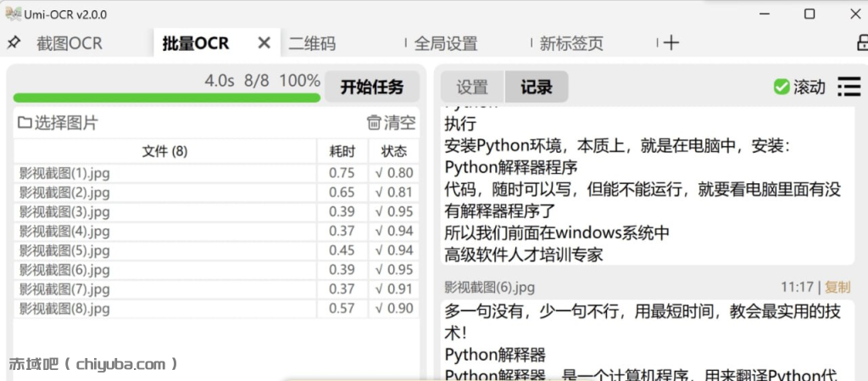
Task: Add a new tab with plus icon
Action: coord(671,43)
